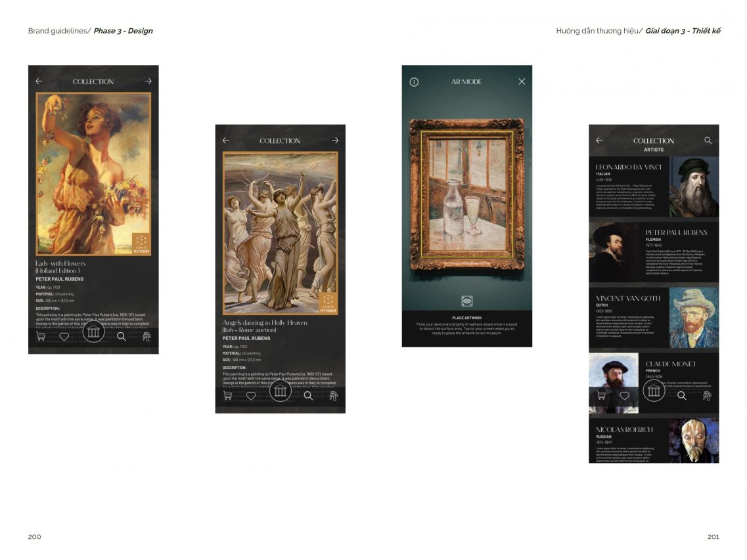Tap search icon on Angels dancing screen
This screenshot has width=747, height=560.
pyautogui.click(x=308, y=395)
